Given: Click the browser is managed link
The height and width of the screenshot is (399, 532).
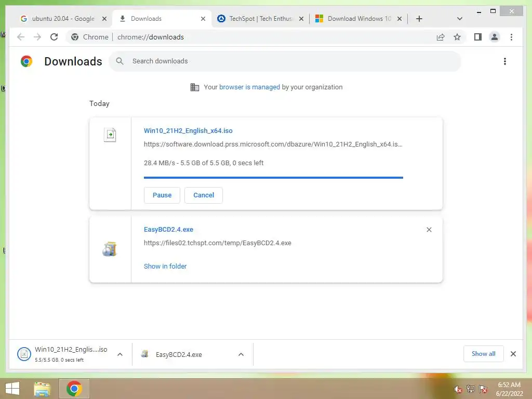Looking at the screenshot, I should [249, 87].
